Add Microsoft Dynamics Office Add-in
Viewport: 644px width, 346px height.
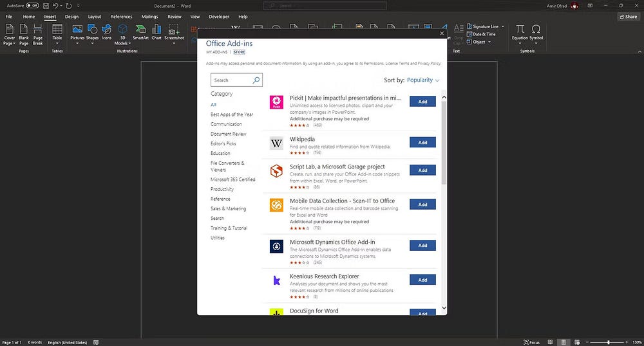(x=422, y=245)
